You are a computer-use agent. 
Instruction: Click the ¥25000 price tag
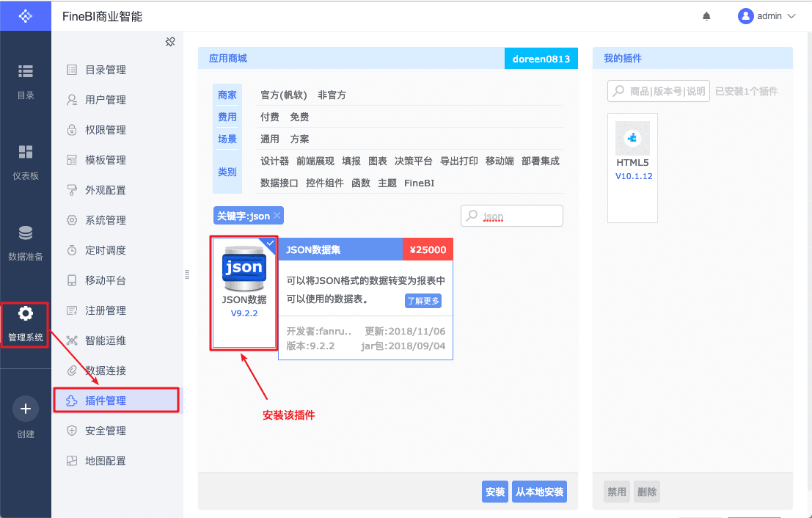(x=428, y=249)
